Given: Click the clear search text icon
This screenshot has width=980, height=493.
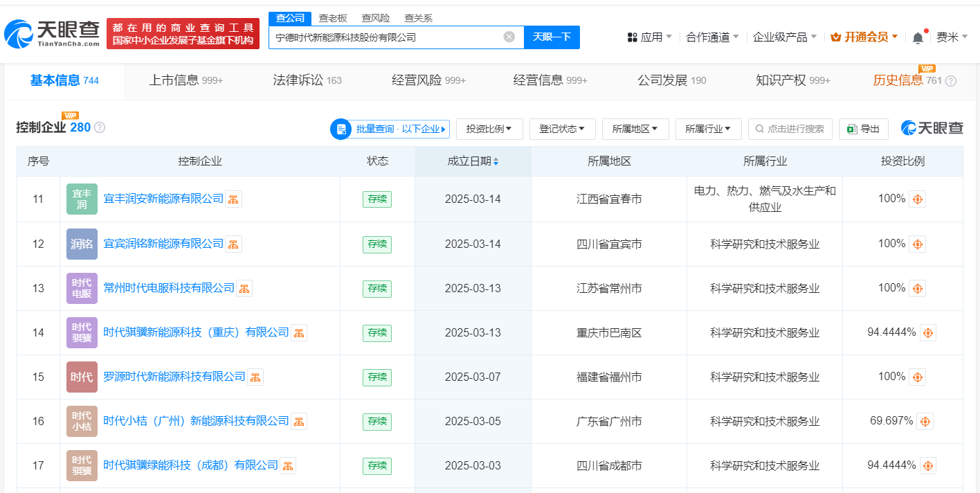Looking at the screenshot, I should 509,37.
